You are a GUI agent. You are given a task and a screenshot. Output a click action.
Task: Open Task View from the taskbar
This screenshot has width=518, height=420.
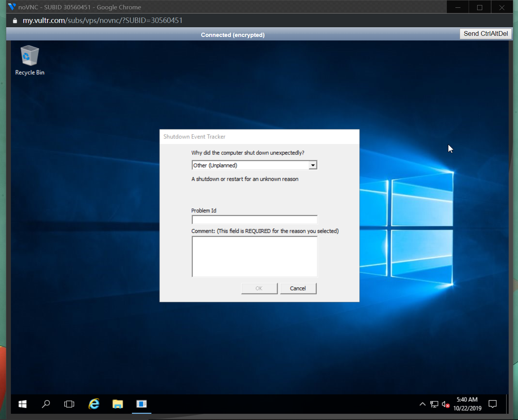(69, 404)
